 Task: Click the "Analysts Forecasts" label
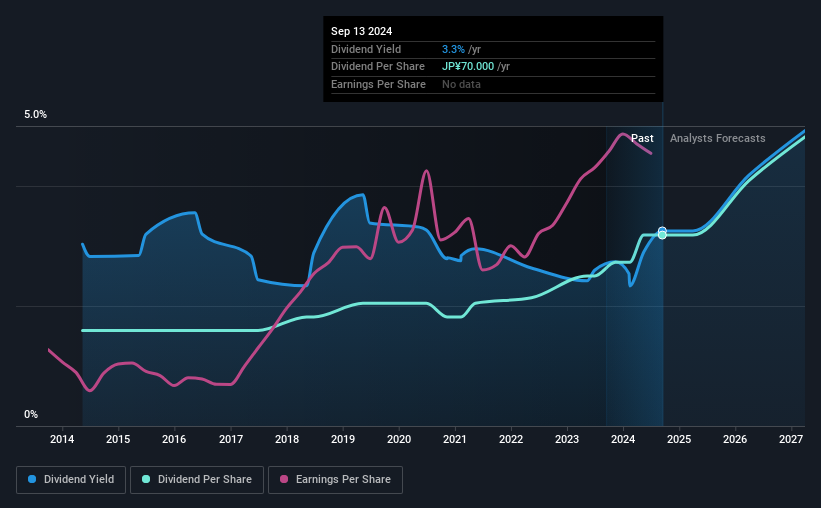point(717,138)
